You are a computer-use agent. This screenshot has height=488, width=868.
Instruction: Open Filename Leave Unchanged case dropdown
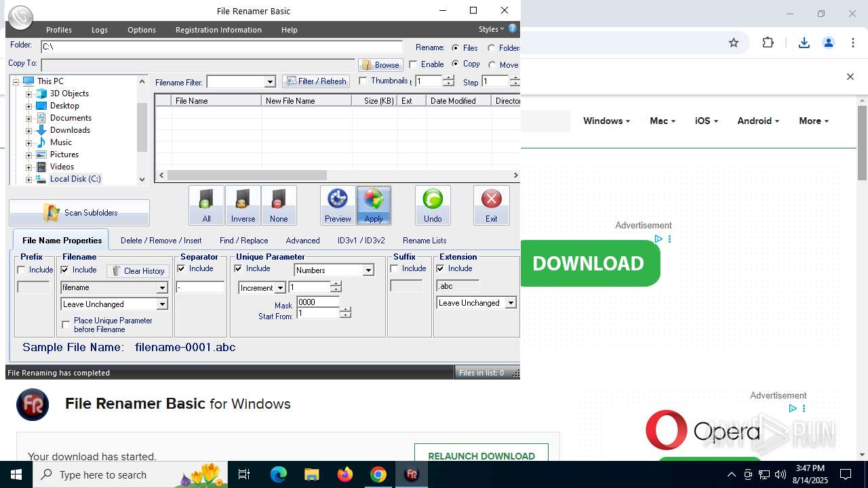click(x=162, y=304)
